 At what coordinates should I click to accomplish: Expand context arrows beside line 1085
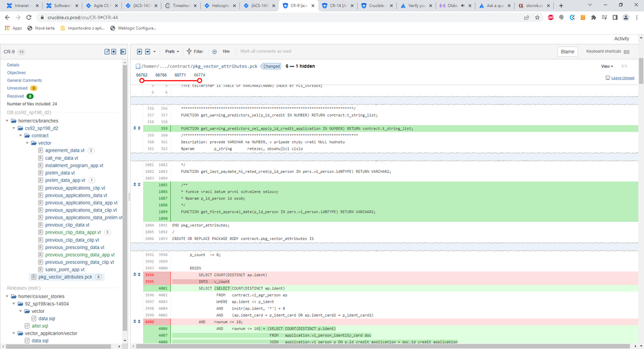[x=137, y=184]
